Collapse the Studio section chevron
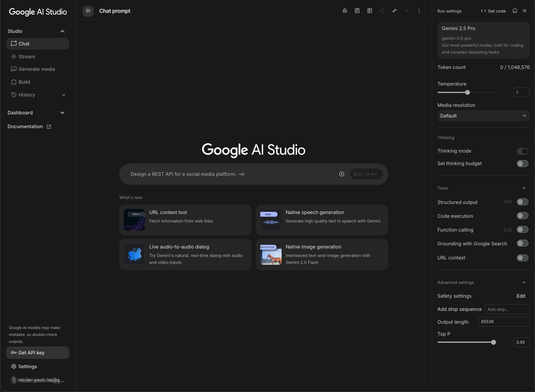535x392 pixels. (62, 31)
